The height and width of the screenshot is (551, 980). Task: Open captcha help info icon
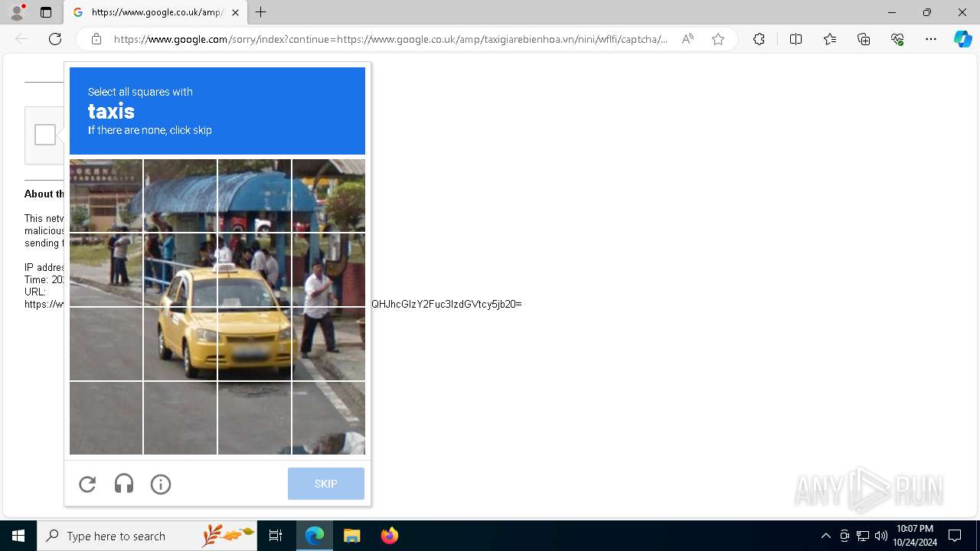[x=161, y=484]
